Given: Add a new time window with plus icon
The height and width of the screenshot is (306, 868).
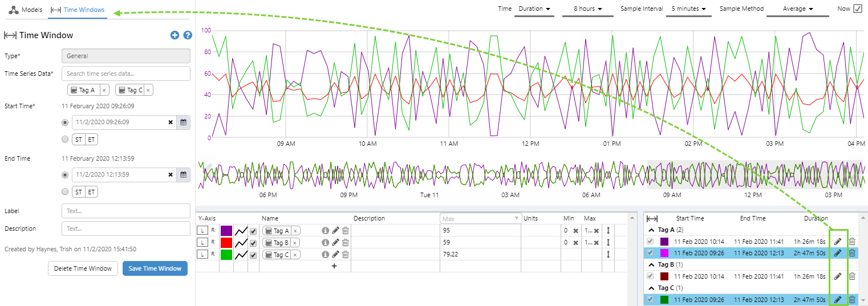Looking at the screenshot, I should click(x=175, y=35).
